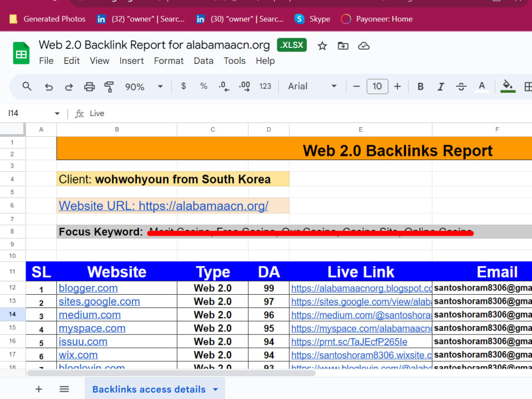Screen dimensions: 532x399
Task: Check the cloud document status icon
Action: tap(364, 46)
